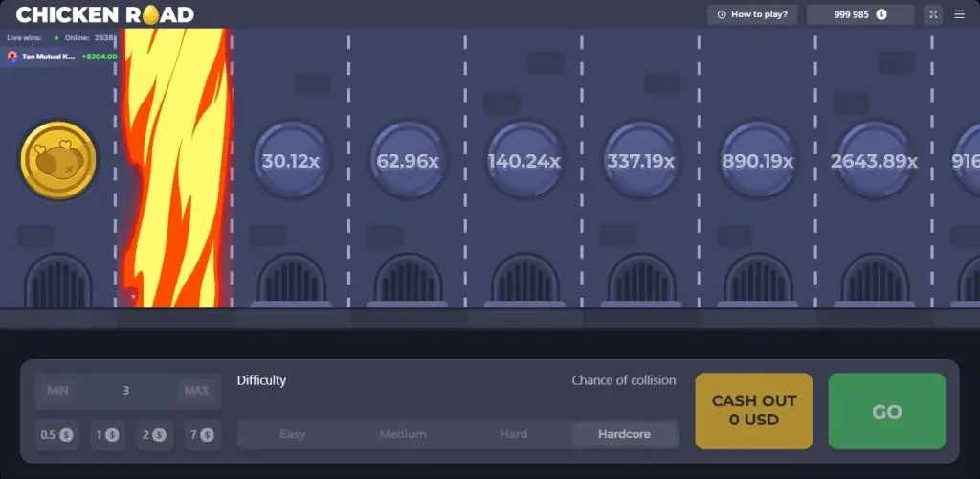Viewport: 980px width, 479px height.
Task: Click the Chance of collision label
Action: [x=624, y=380]
